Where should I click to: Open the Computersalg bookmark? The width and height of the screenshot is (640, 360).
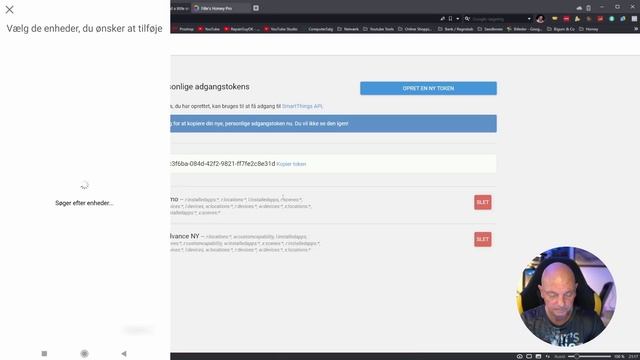320,29
